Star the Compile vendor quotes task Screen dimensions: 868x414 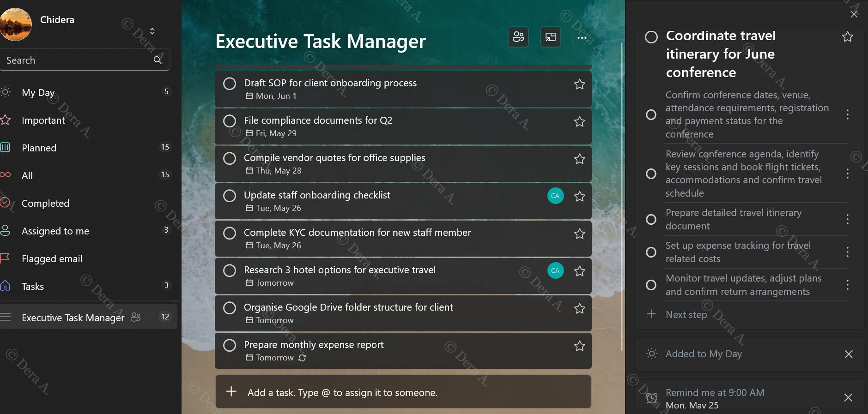580,159
